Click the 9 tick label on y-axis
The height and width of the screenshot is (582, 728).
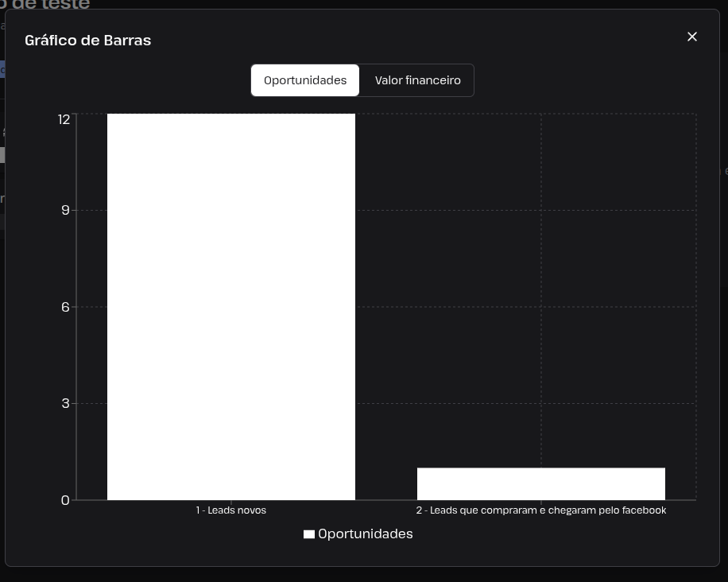[x=65, y=210]
